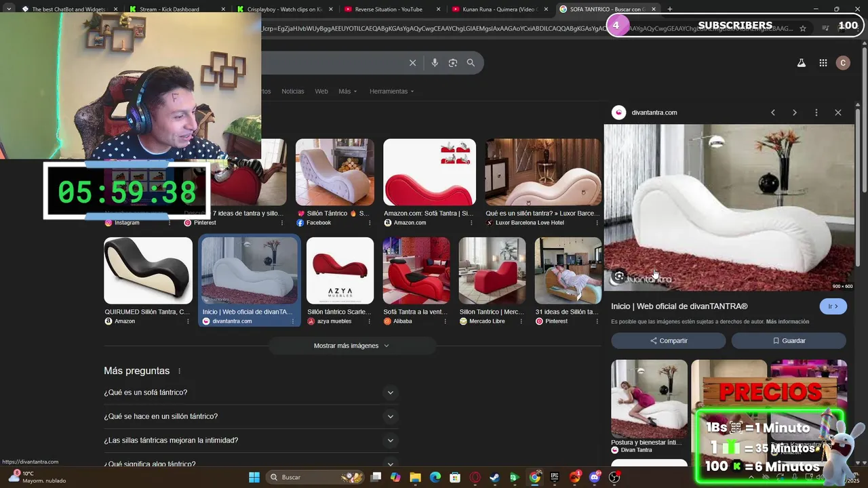This screenshot has width=868, height=488.
Task: Open Google Lens image search icon
Action: click(453, 63)
